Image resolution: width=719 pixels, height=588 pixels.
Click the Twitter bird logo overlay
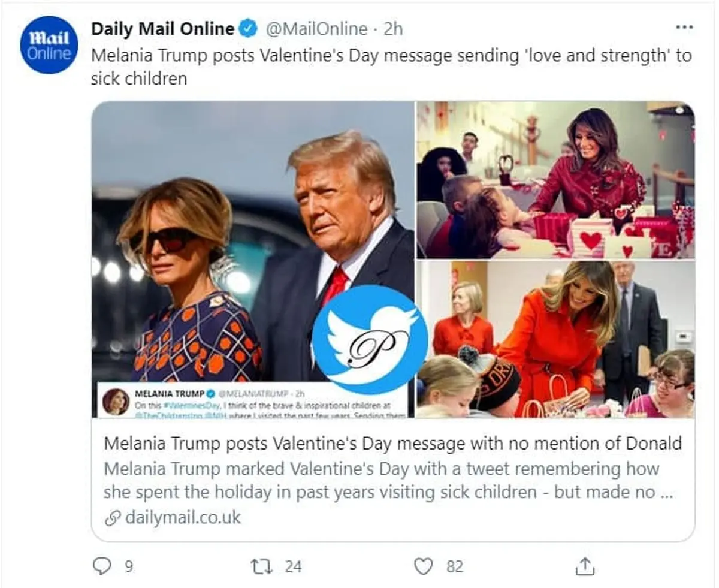(x=368, y=339)
